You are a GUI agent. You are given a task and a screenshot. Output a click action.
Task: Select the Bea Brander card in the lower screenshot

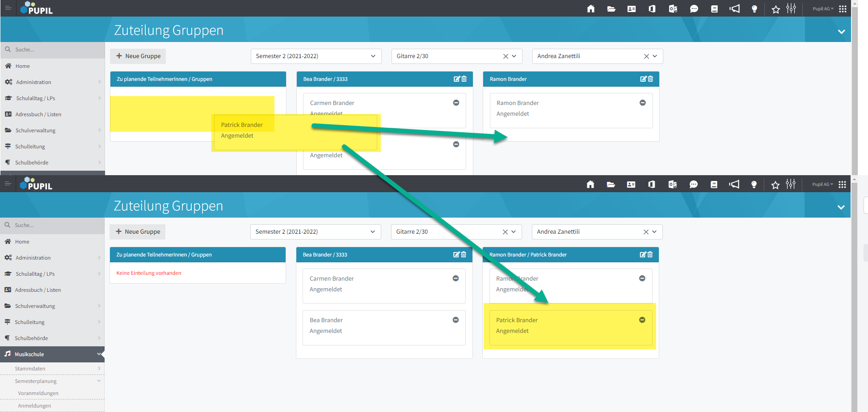pyautogui.click(x=384, y=328)
